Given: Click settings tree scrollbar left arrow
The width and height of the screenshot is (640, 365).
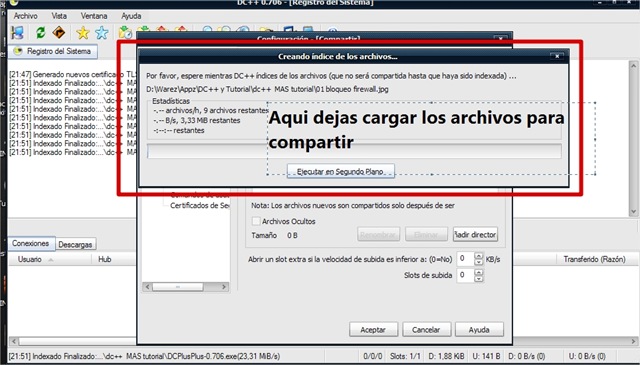Looking at the screenshot, I should tap(148, 287).
